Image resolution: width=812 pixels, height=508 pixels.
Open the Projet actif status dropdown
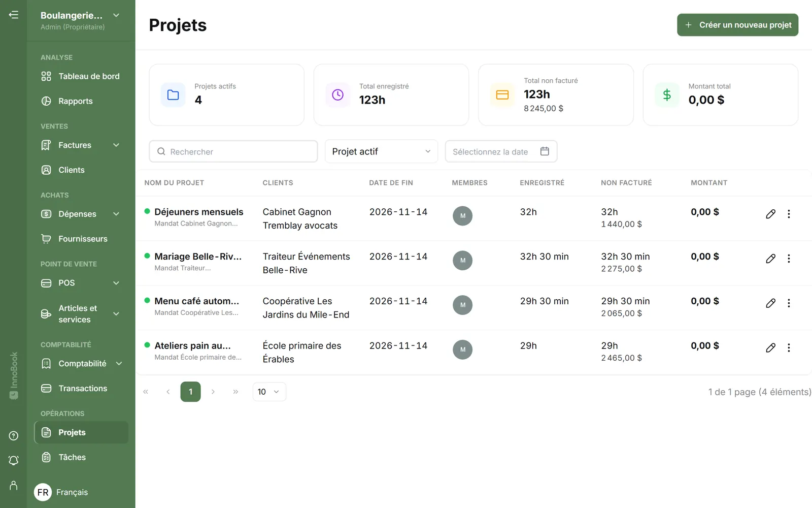point(381,151)
